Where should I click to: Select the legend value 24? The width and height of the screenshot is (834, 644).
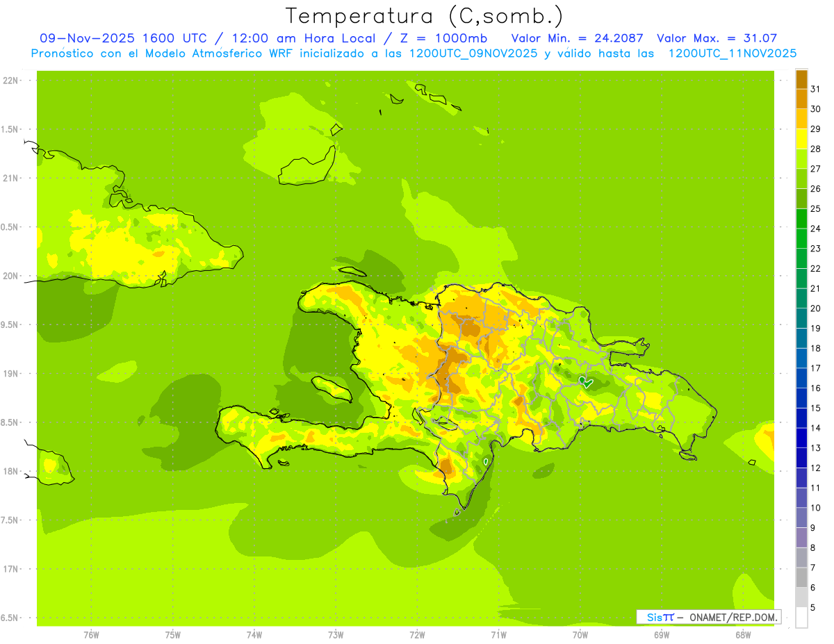(815, 229)
